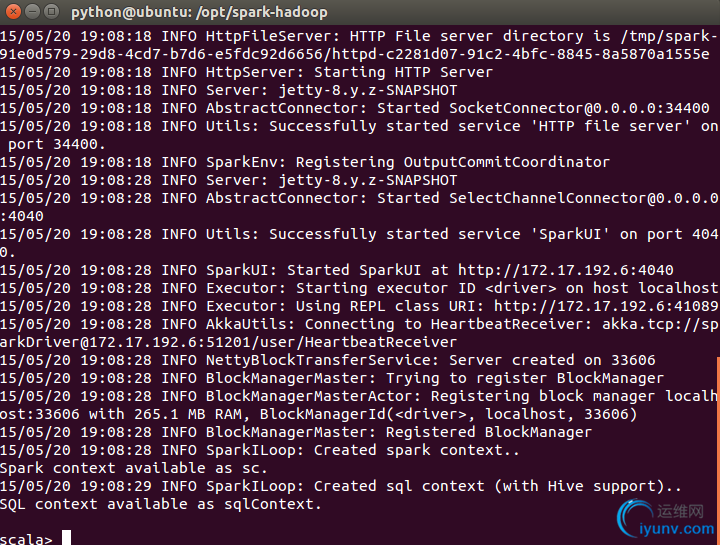Click the 'SQL context available as sqlContext.' line
Viewport: 720px width, 545px height.
tap(160, 504)
